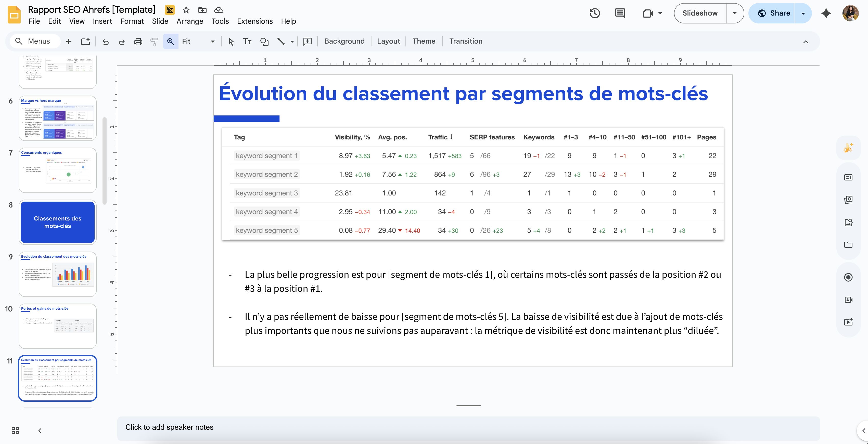Viewport: 868px width, 444px height.
Task: Undo the last action
Action: tap(106, 41)
